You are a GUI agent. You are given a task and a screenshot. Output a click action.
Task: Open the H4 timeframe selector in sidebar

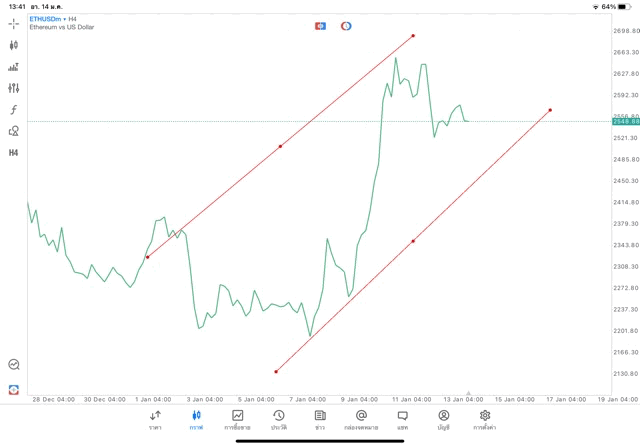coord(13,153)
